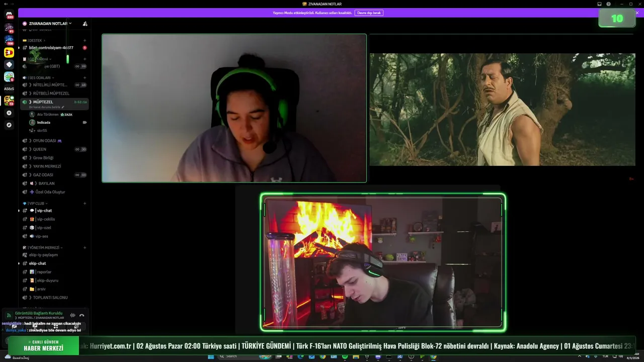Open the vip-cekilis channel
The width and height of the screenshot is (644, 362).
[x=54, y=219]
